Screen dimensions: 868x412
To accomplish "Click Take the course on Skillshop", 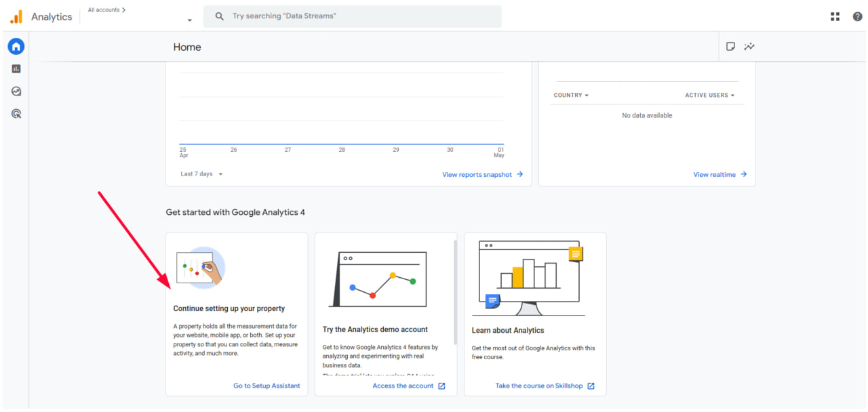I will tap(539, 386).
